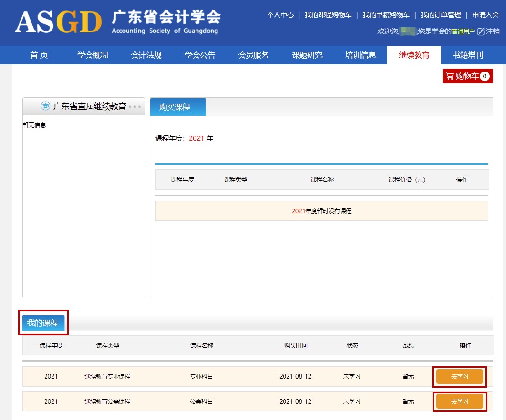Click the three dots on 广东省直属继续教育 header
Image resolution: width=506 pixels, height=420 pixels.
tap(134, 107)
